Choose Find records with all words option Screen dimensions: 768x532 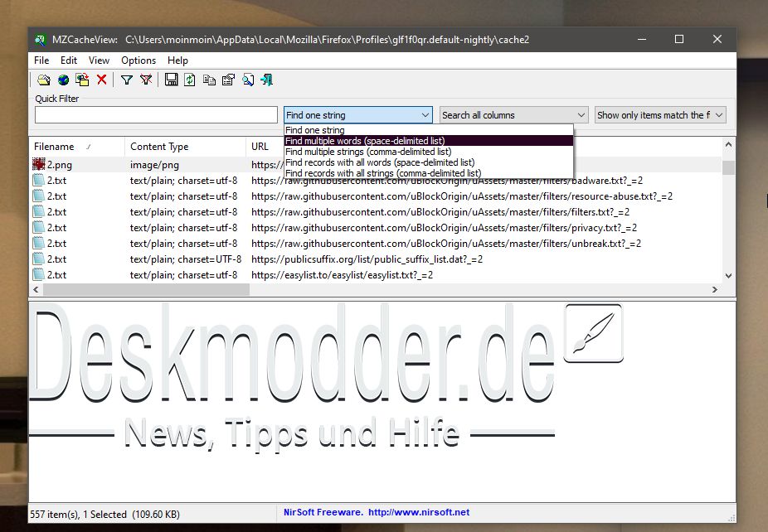(429, 162)
